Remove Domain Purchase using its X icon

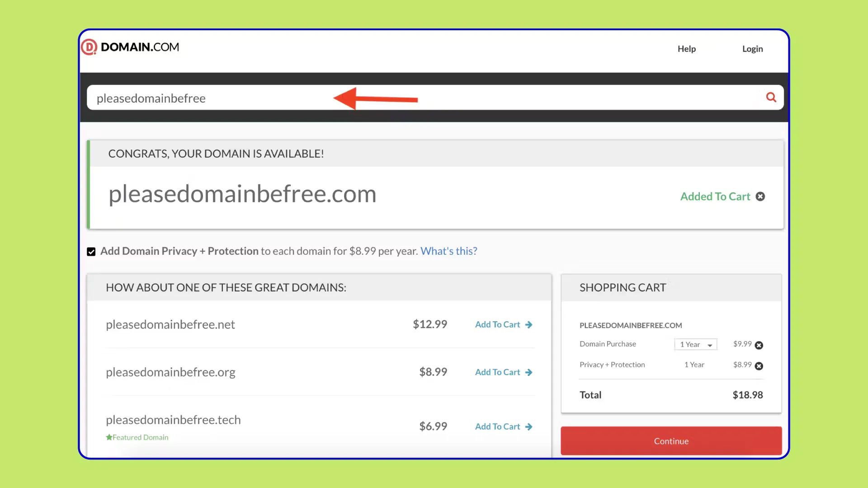point(759,345)
